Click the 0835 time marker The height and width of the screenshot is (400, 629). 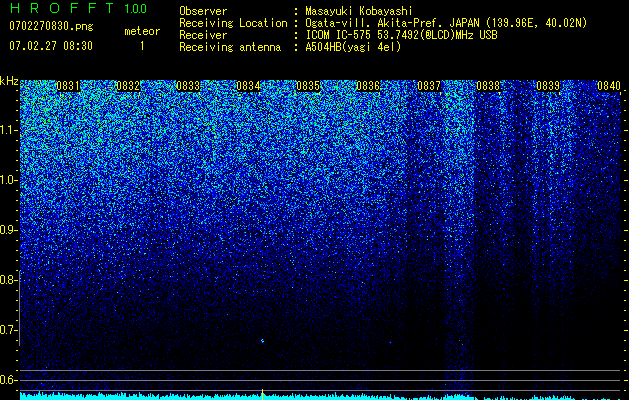click(x=308, y=86)
